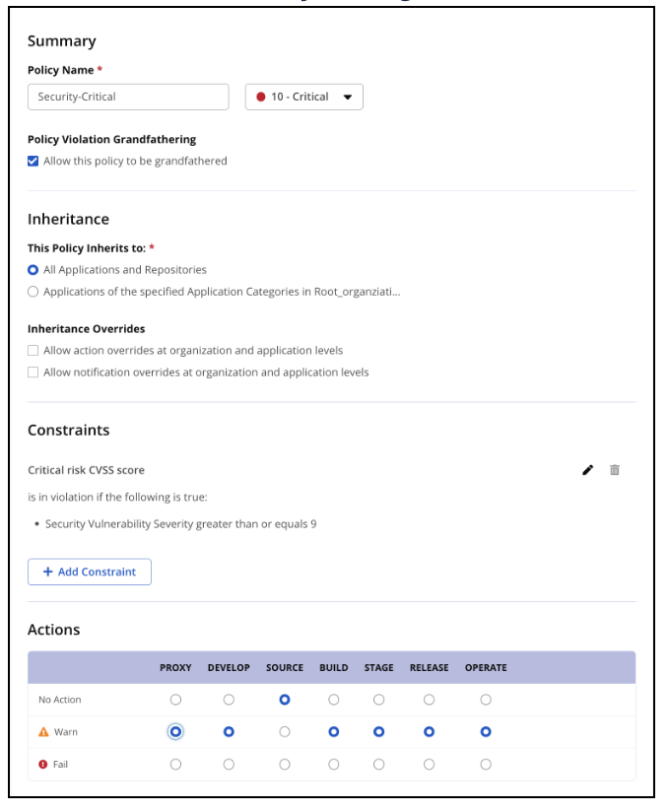Open the 10 - Critical threat level dropdown
Viewport: 668px width, 812px height.
tap(304, 97)
